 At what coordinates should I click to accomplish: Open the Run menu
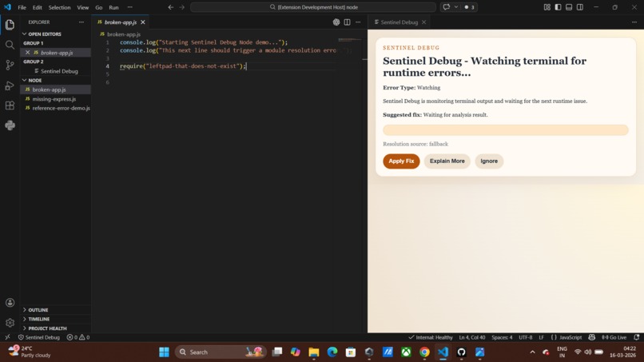[113, 7]
